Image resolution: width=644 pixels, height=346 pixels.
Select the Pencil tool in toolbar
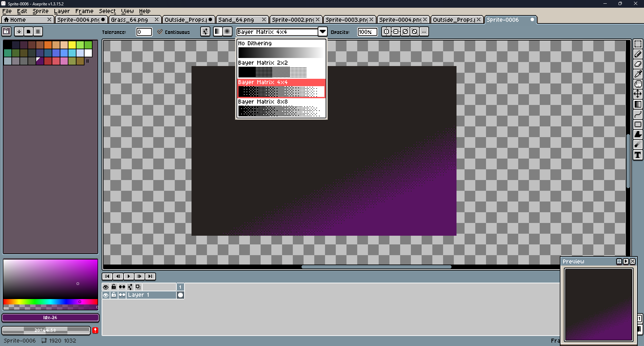[x=638, y=54]
